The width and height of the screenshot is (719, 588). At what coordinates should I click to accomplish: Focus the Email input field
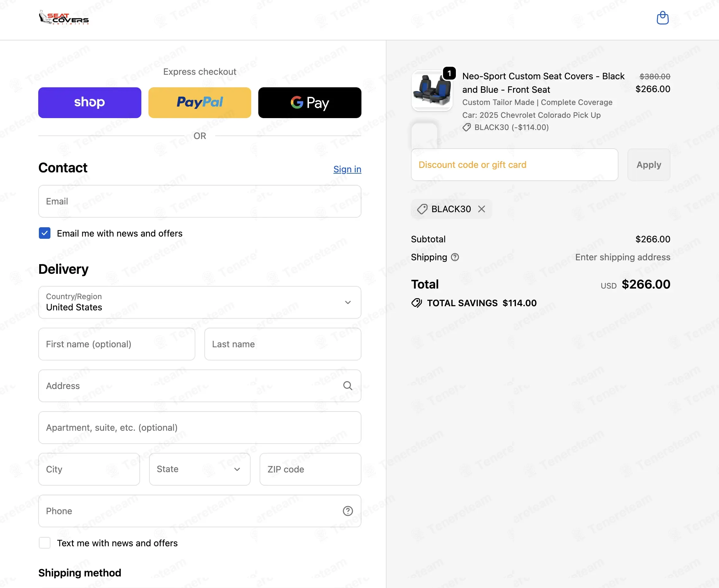pos(200,201)
